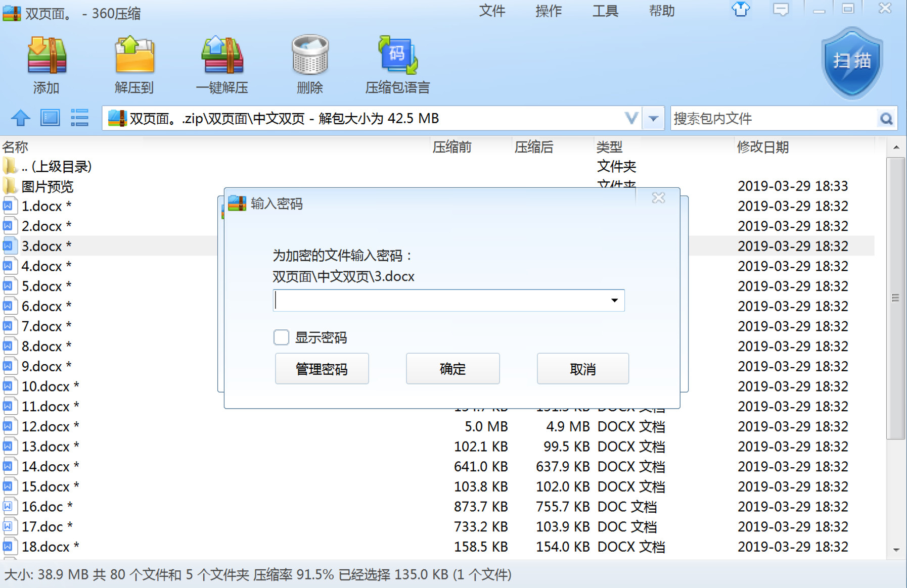Open the 工具 menu
Screen dimensions: 907x588
point(605,11)
